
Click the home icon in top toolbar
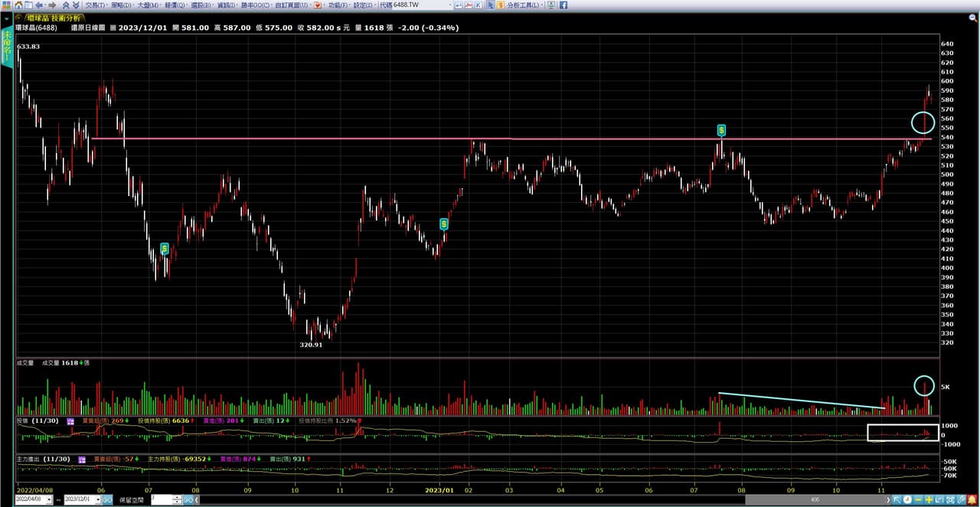click(18, 5)
